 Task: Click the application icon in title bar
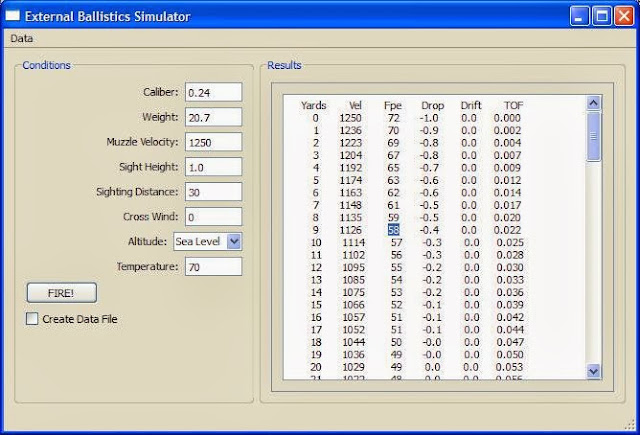pos(13,16)
